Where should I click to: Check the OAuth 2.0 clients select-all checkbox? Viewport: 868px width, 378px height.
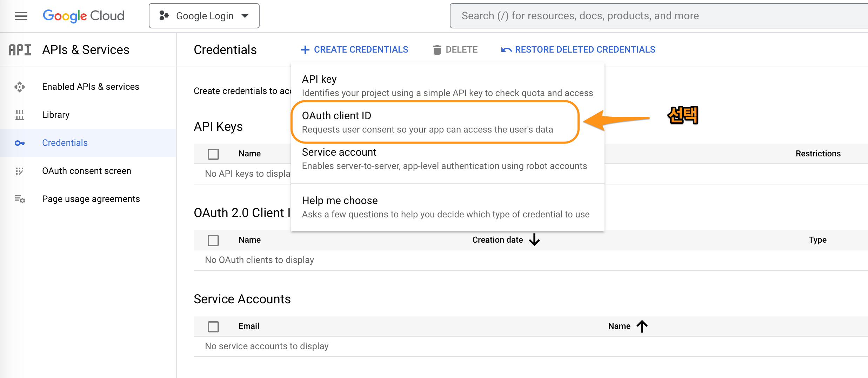pyautogui.click(x=213, y=240)
